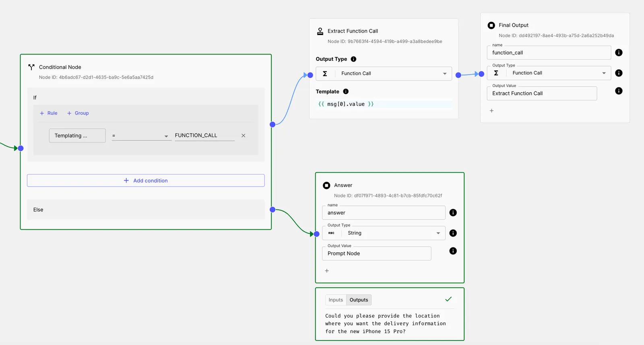Click the If branch output port
The width and height of the screenshot is (644, 345).
pyautogui.click(x=272, y=125)
